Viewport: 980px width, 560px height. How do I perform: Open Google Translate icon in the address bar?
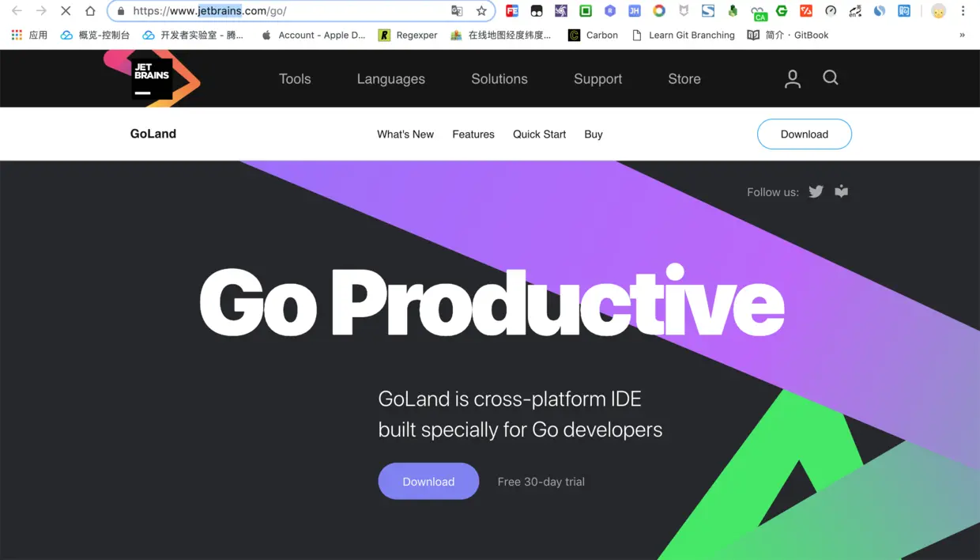click(x=457, y=12)
